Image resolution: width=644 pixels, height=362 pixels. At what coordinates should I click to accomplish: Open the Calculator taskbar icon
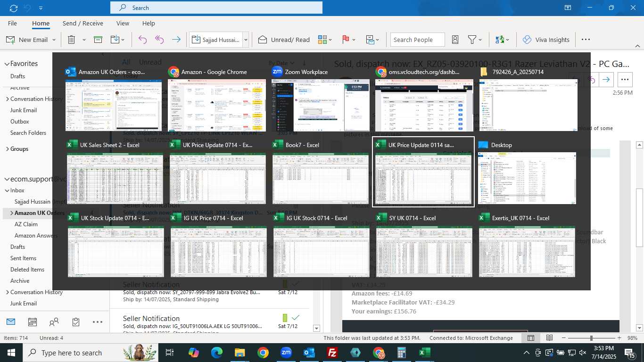tap(402, 353)
